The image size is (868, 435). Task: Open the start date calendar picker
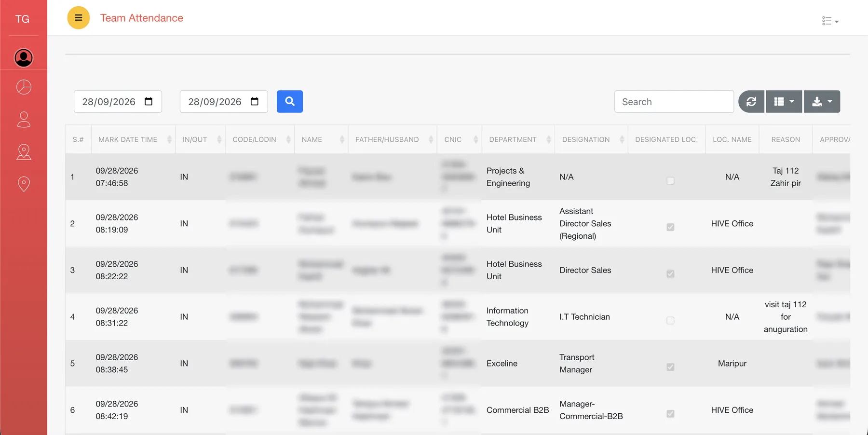[149, 101]
